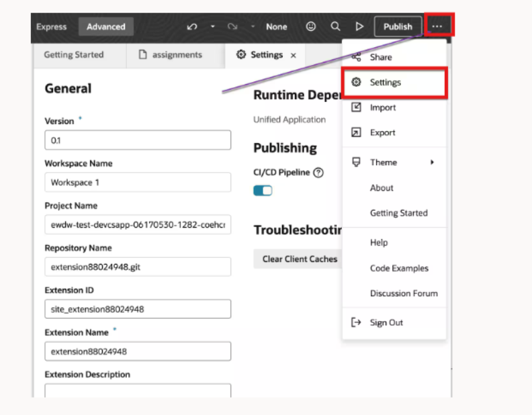
Task: Choose Code Examples from the menu
Action: click(394, 268)
